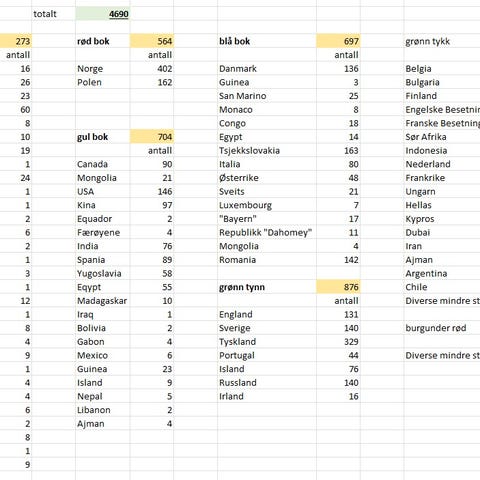This screenshot has width=480, height=480.
Task: Select the Madagaskar cell
Action: coord(103,301)
